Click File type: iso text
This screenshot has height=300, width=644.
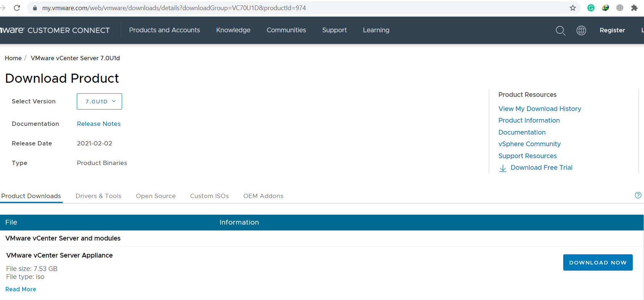25,277
